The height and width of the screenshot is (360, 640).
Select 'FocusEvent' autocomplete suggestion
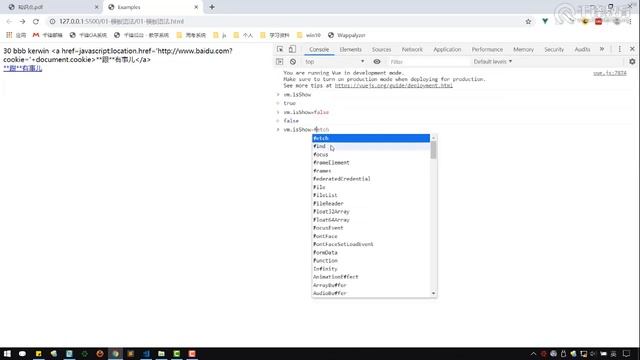click(x=371, y=228)
